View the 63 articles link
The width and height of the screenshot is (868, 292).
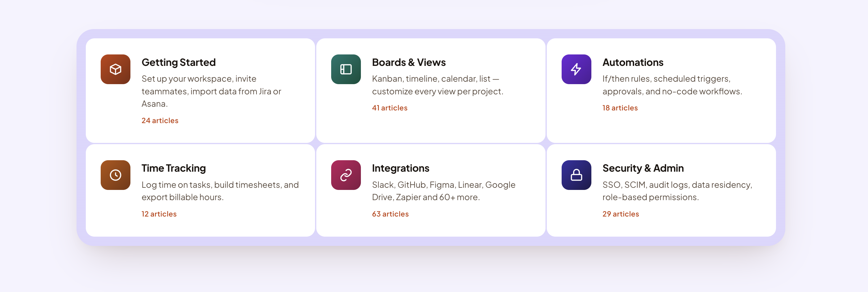pos(390,214)
